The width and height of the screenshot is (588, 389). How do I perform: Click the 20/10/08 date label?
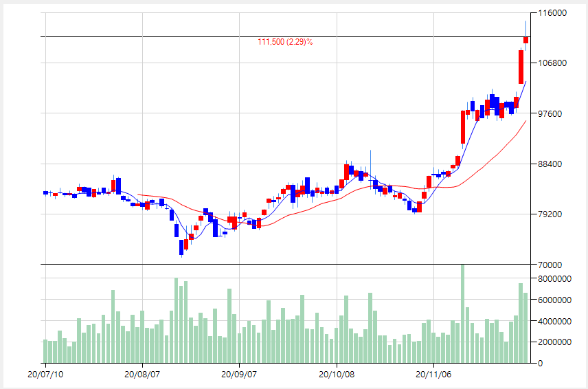click(x=337, y=375)
